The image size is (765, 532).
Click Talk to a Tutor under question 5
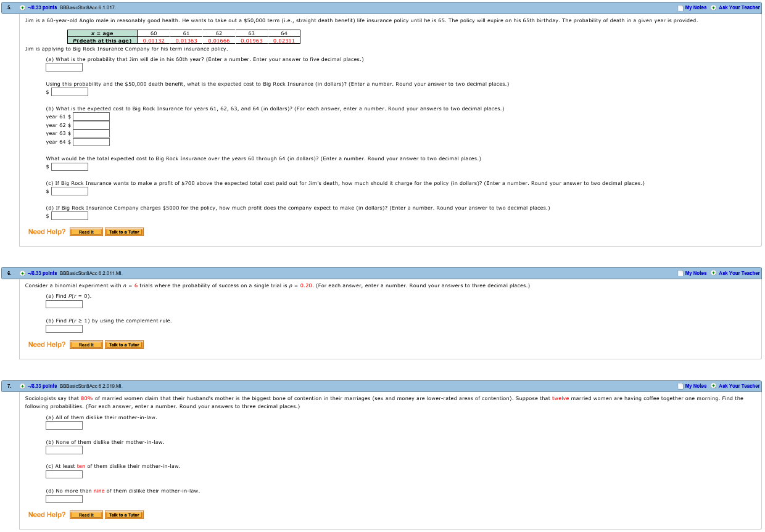(124, 232)
